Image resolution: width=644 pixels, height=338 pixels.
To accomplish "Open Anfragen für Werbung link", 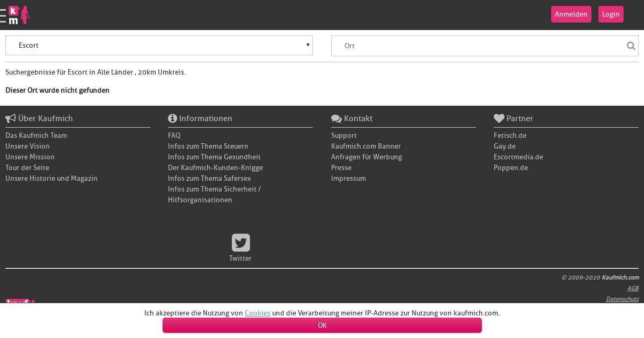I will [367, 157].
